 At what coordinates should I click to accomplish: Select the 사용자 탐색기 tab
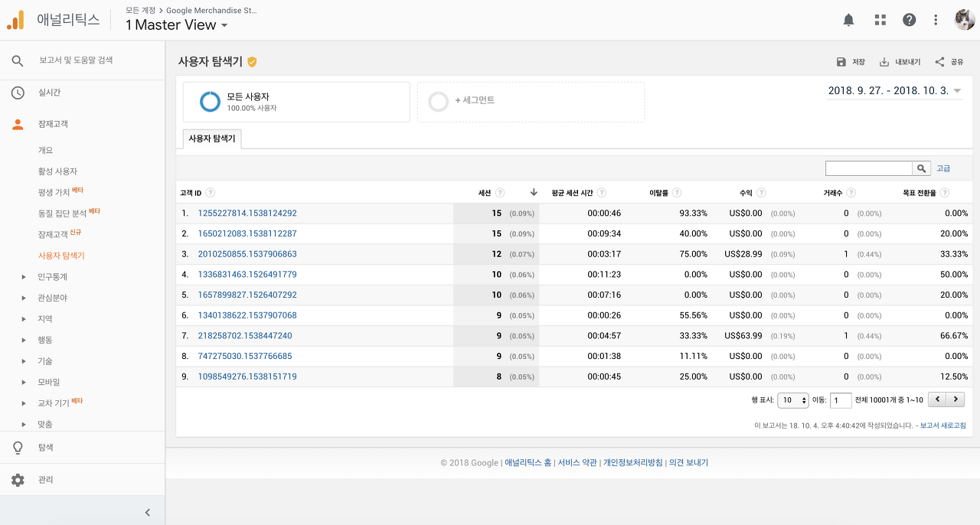212,139
